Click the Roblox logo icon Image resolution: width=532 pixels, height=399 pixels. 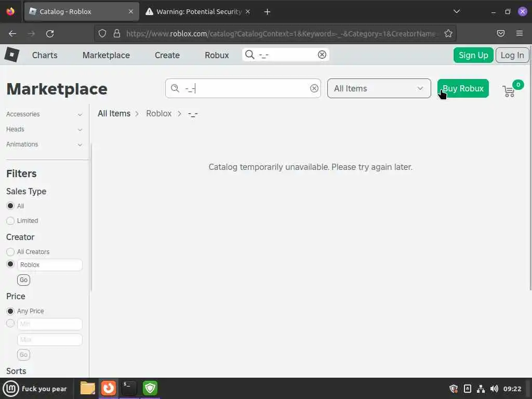pyautogui.click(x=11, y=55)
